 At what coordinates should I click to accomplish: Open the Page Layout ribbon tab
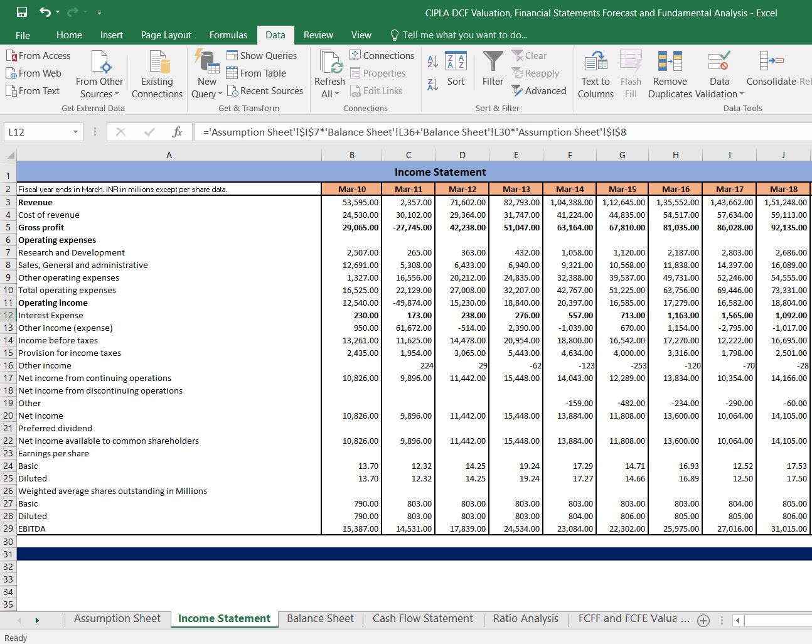[166, 35]
